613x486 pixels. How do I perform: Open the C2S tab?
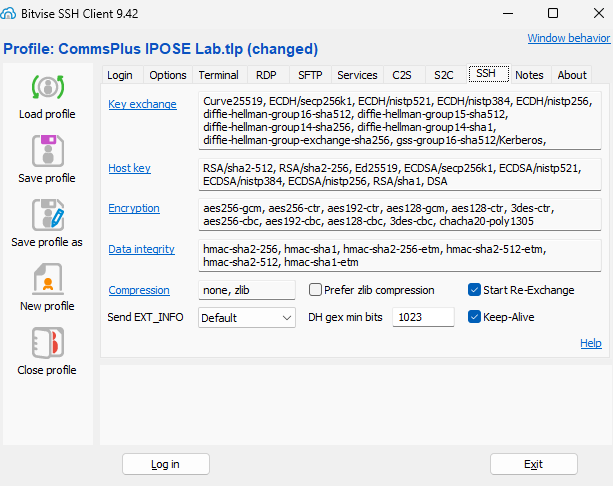[x=402, y=75]
